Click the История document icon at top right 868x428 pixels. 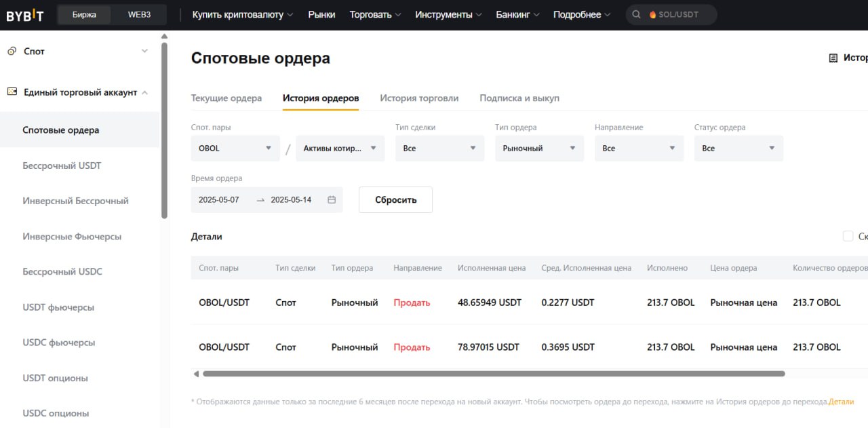click(833, 58)
